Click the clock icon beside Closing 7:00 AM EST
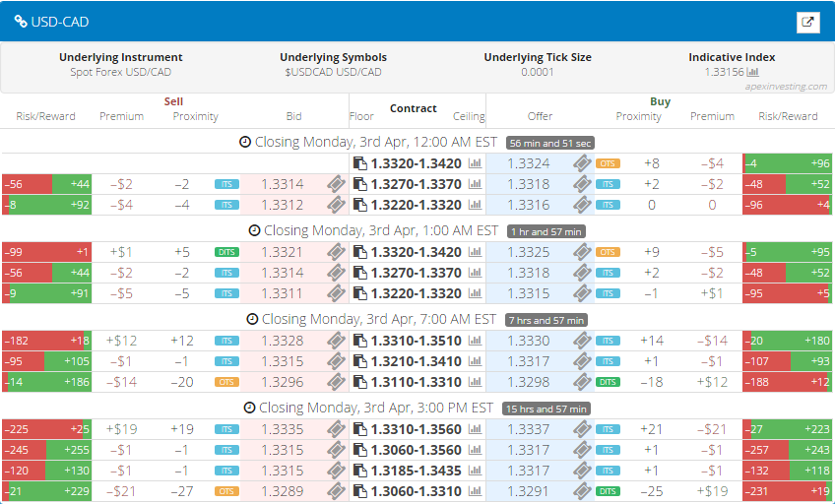The width and height of the screenshot is (835, 504). (252, 319)
